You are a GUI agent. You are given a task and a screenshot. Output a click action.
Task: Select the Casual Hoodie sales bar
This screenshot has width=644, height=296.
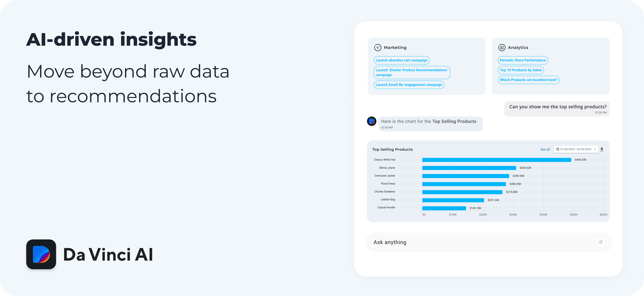[444, 208]
